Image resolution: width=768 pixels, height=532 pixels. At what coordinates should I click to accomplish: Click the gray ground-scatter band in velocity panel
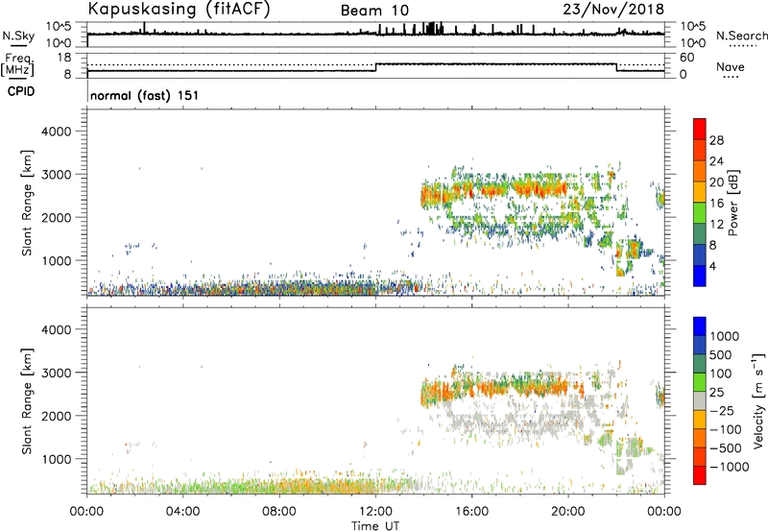point(515,421)
